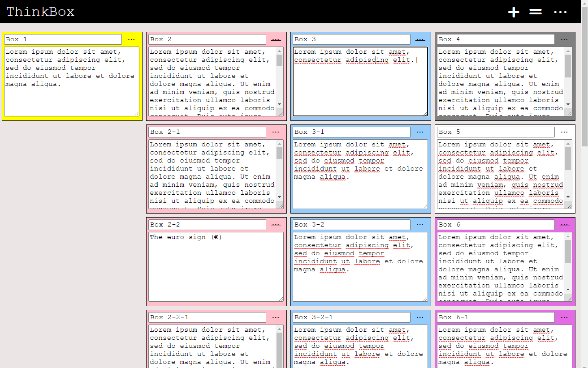Click the resize grip of Box 2-2's text area

click(x=281, y=299)
